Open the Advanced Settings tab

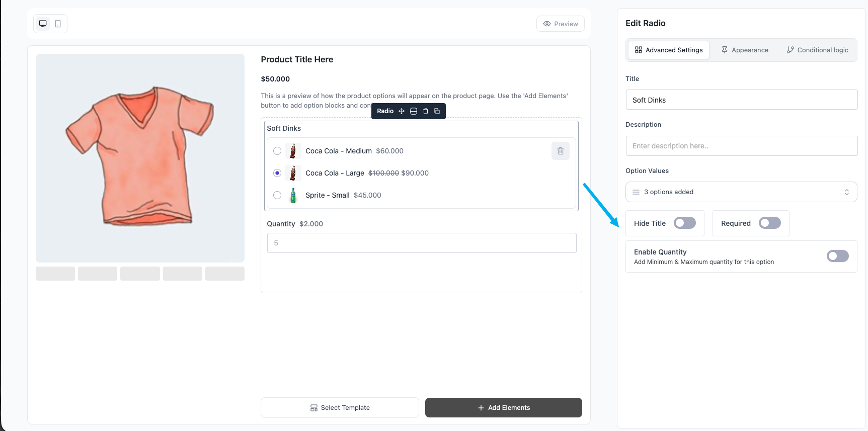coord(669,50)
